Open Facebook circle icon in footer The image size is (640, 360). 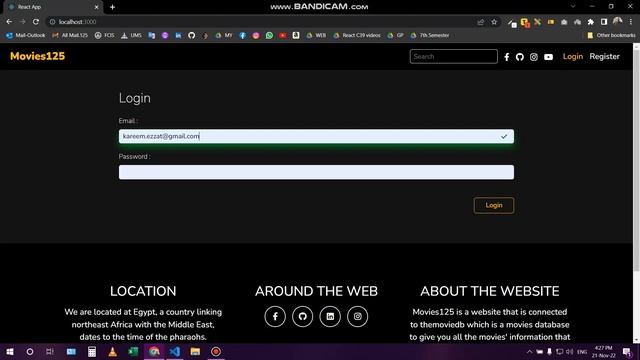[275, 316]
